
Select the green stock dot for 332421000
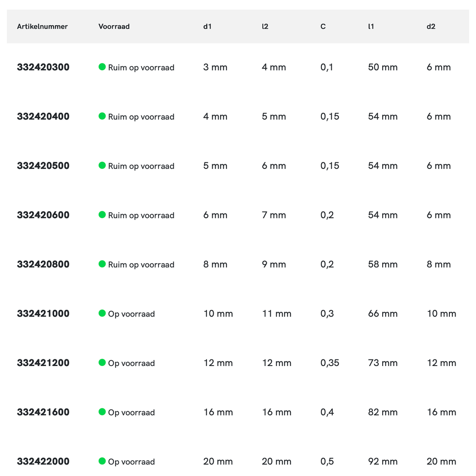[x=102, y=313]
